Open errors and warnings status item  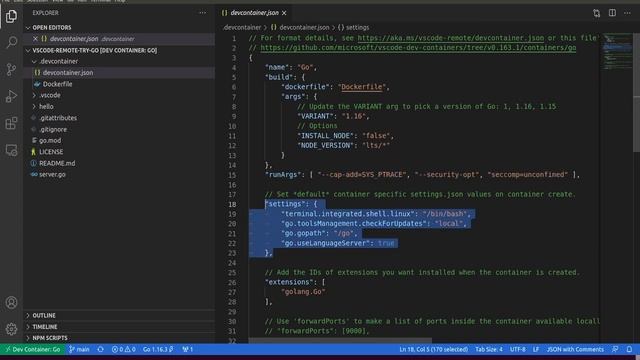pos(124,349)
